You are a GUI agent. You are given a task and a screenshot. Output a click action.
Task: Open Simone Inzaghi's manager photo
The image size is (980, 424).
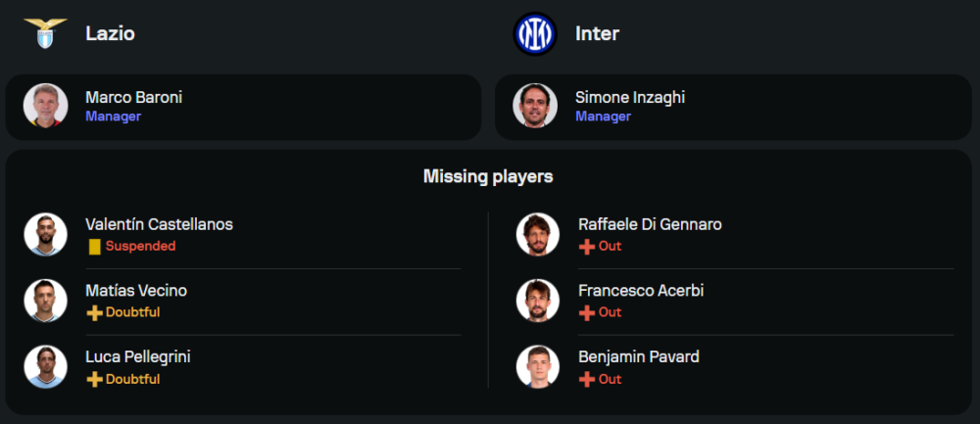tap(535, 106)
